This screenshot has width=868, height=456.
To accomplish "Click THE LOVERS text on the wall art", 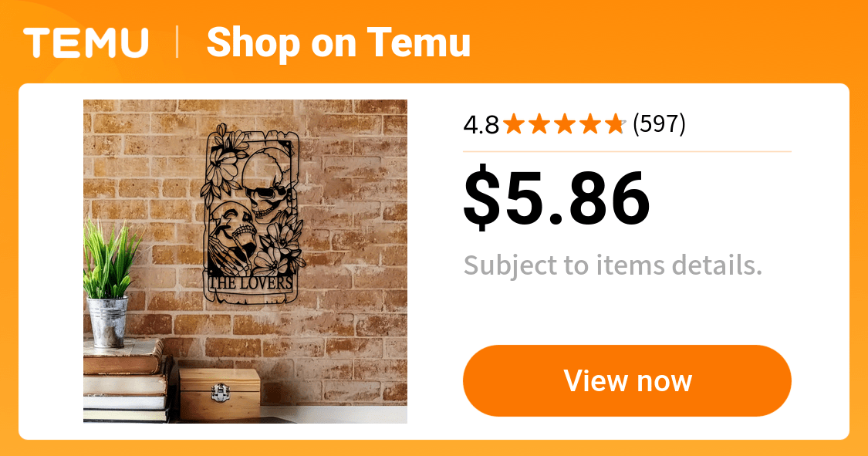I will tap(250, 283).
